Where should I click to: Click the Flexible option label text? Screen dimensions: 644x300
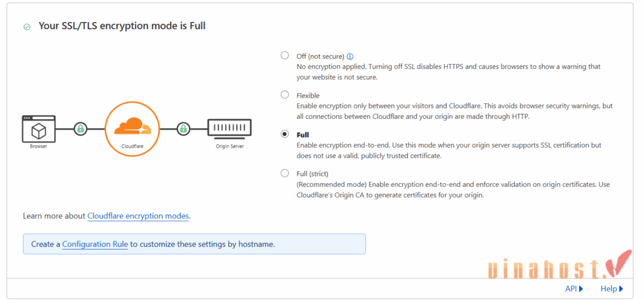(x=307, y=95)
